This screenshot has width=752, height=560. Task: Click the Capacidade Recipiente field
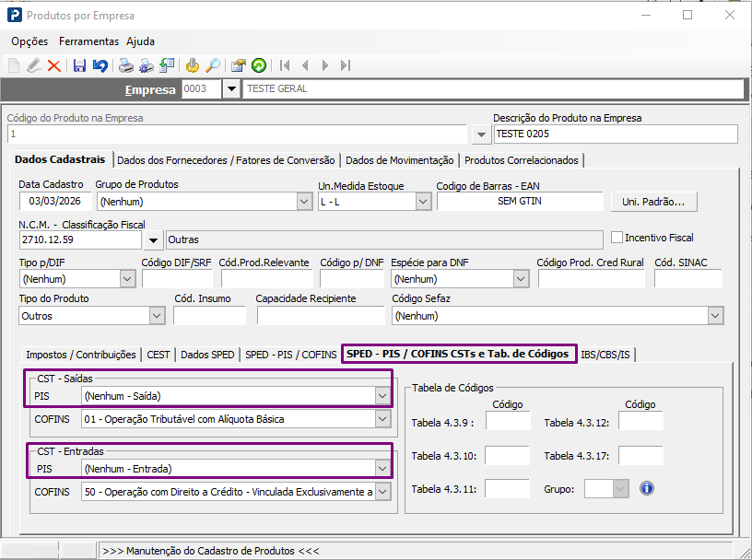(321, 316)
